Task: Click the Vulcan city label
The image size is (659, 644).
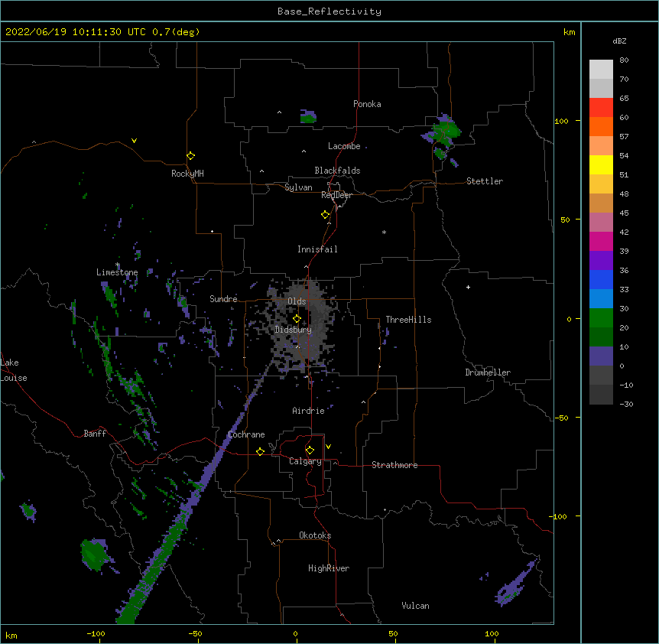Action: click(415, 606)
